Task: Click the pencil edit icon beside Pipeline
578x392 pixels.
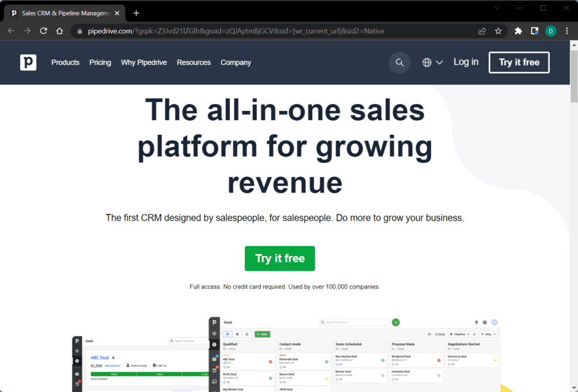Action: pos(475,334)
